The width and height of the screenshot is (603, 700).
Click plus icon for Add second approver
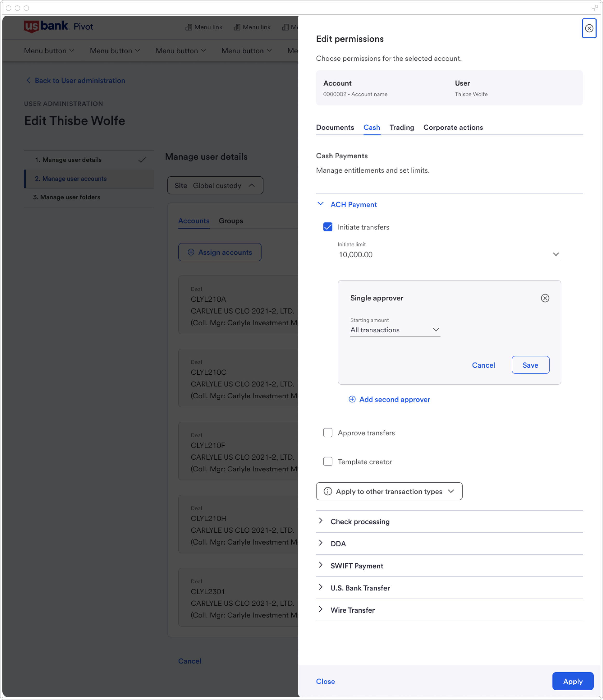click(352, 399)
